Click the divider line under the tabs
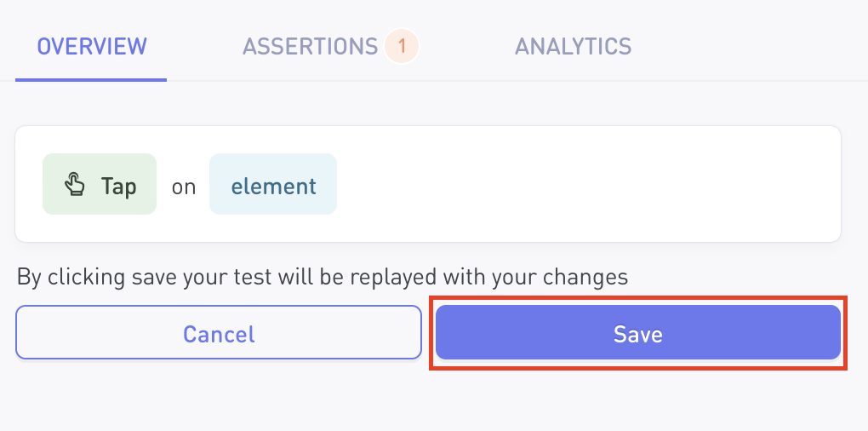The width and height of the screenshot is (868, 431). point(511,81)
